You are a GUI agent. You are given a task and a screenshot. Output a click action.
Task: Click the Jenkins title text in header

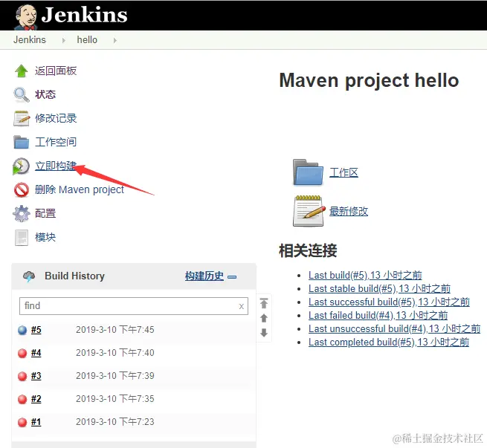pyautogui.click(x=85, y=15)
